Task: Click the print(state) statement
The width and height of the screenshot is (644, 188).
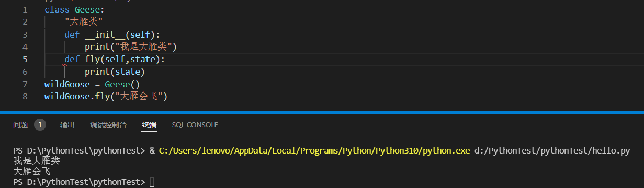Action: click(x=115, y=72)
